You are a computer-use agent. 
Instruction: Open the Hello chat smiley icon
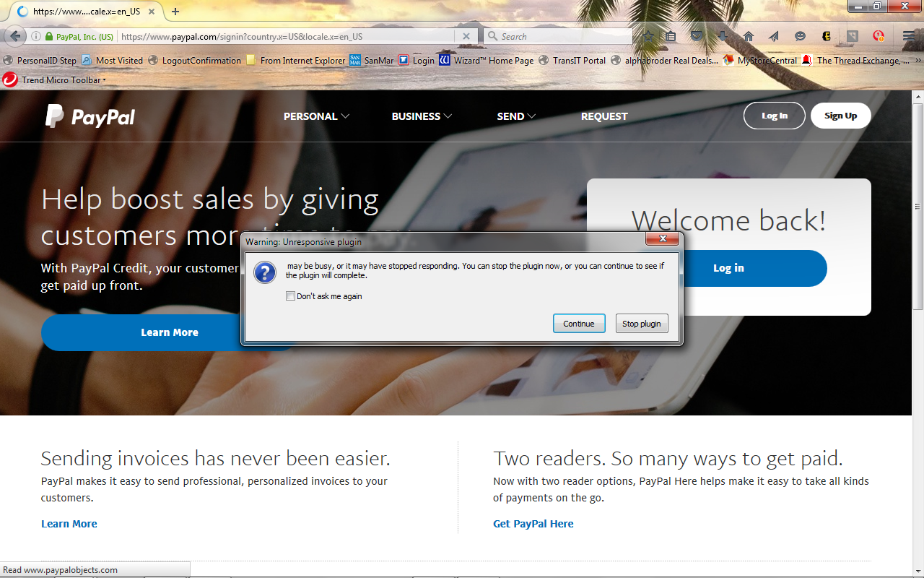[x=800, y=36]
